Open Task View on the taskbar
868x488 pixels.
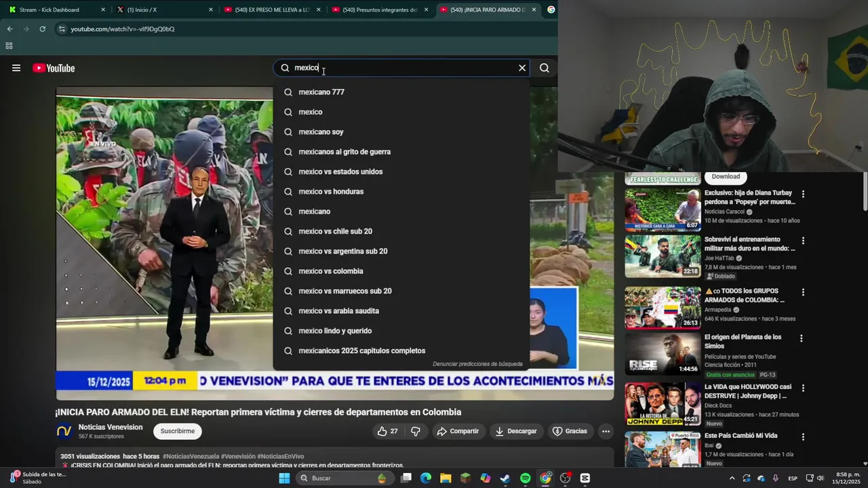[406, 478]
